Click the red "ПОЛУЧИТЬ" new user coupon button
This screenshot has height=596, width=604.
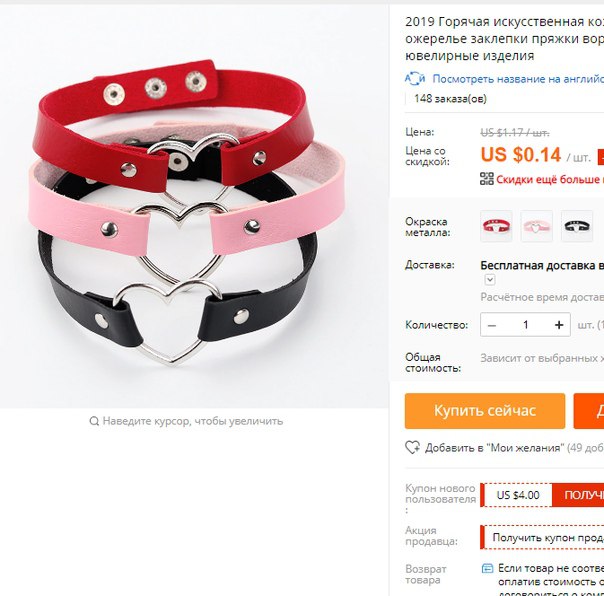coord(578,495)
